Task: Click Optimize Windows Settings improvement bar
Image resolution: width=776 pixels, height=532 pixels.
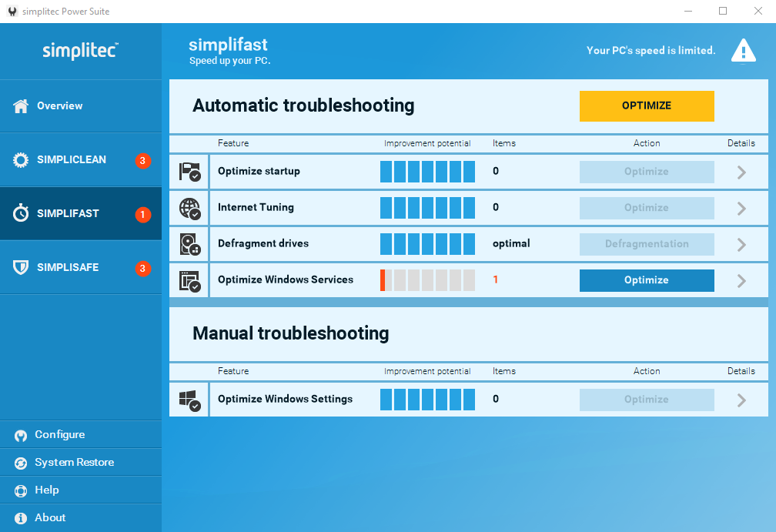Action: 427,400
